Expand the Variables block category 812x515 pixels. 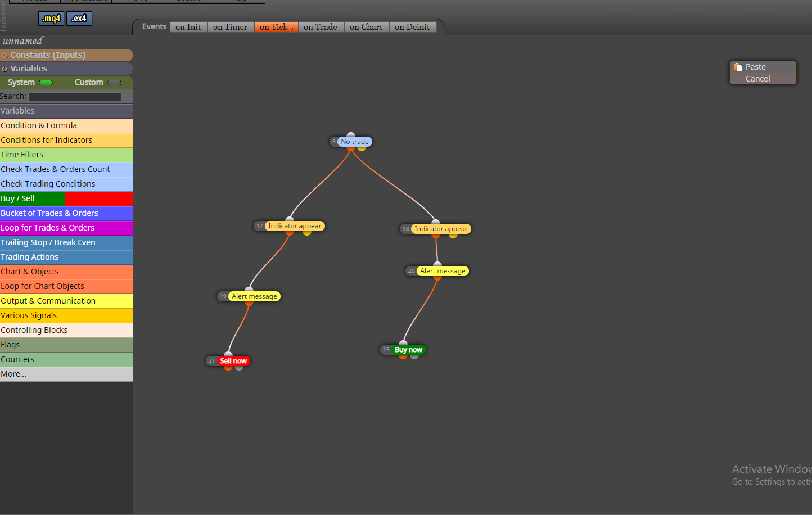[x=66, y=111]
